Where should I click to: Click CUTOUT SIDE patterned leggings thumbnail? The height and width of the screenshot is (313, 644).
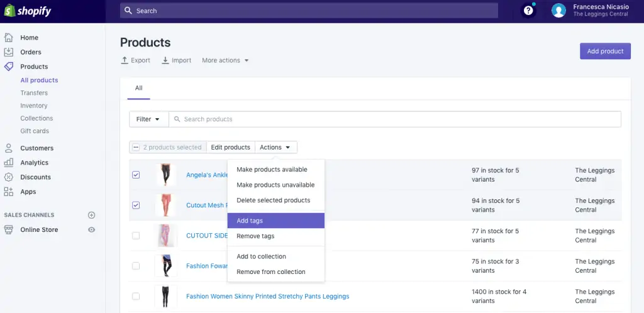(166, 236)
